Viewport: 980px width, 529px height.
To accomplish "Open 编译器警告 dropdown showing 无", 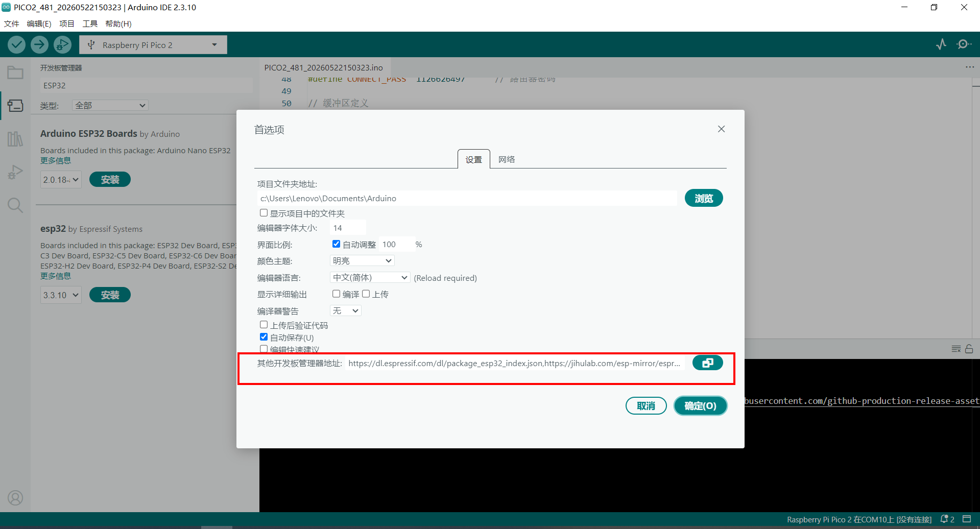I will (346, 310).
